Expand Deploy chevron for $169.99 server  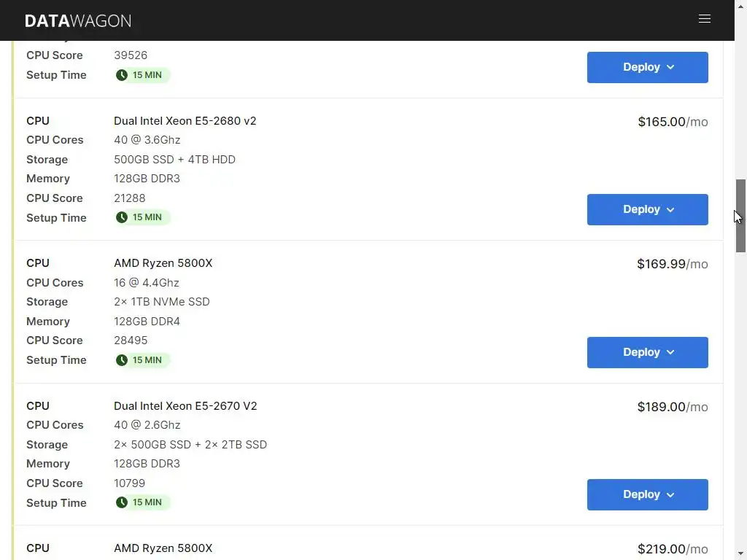[670, 352]
